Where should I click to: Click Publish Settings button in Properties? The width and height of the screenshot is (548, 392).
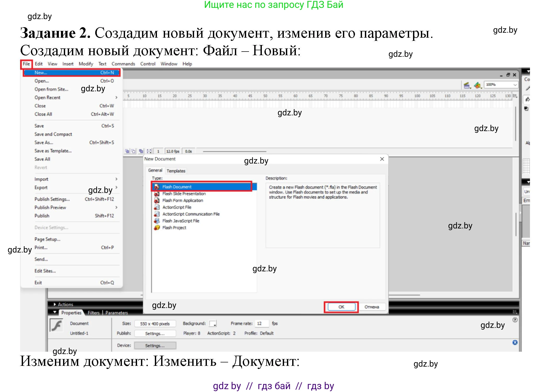(155, 333)
